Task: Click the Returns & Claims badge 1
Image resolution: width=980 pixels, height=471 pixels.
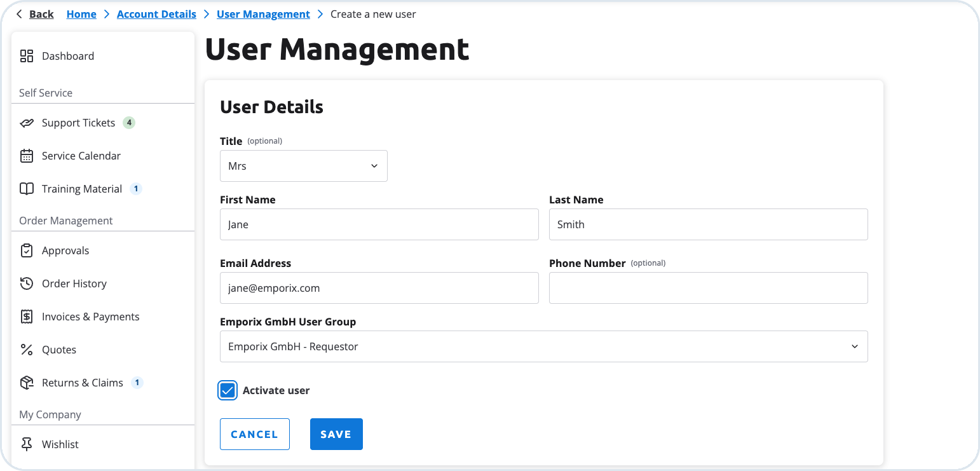Action: click(x=137, y=383)
